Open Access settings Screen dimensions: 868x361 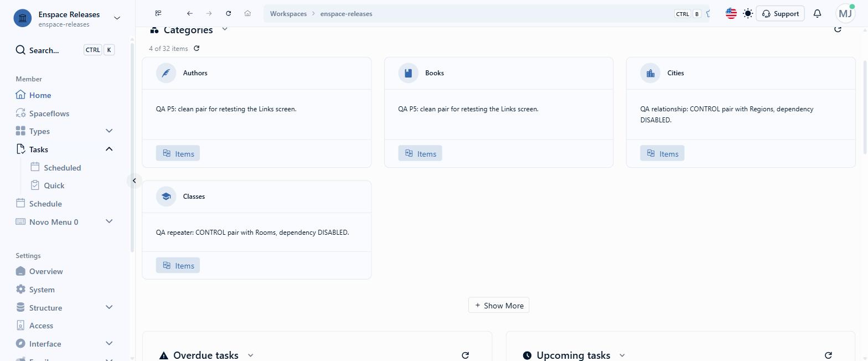point(35,326)
